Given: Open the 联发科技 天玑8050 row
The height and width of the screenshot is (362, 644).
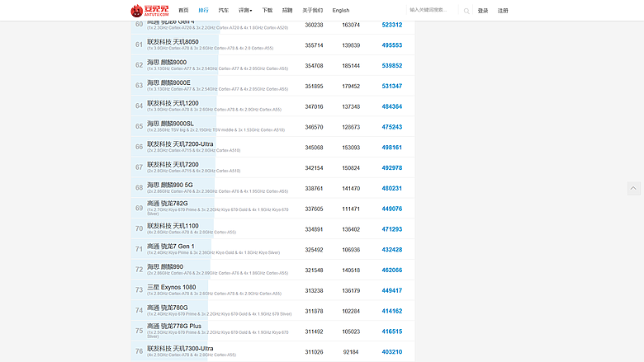Looking at the screenshot, I should pos(272,45).
